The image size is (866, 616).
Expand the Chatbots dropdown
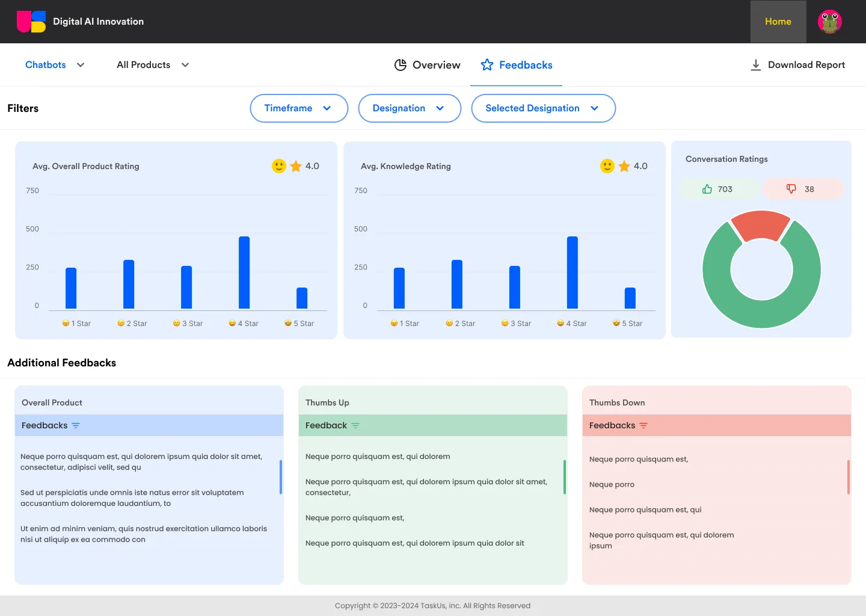[x=55, y=65]
